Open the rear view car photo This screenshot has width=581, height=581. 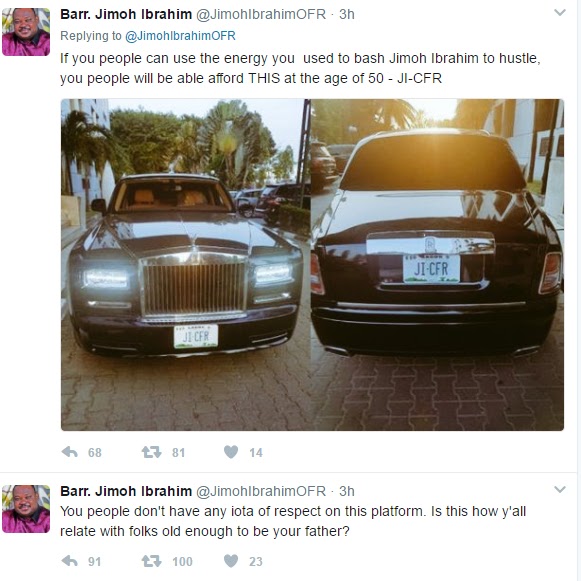[437, 265]
